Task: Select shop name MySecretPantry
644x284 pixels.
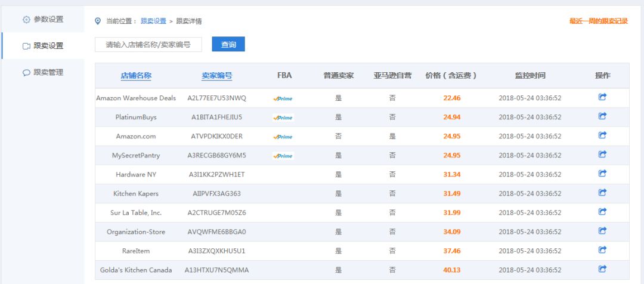Action: click(x=136, y=155)
